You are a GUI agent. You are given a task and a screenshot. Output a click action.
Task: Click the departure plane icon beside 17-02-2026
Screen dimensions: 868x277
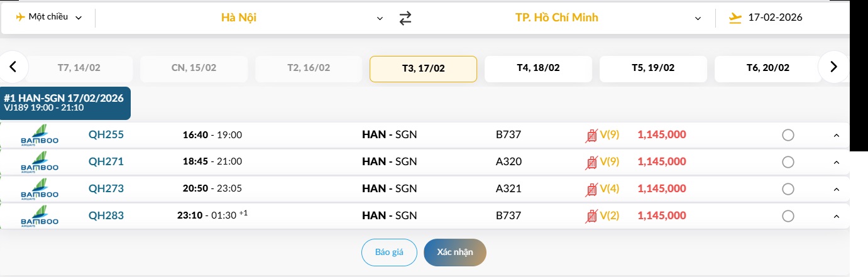735,18
